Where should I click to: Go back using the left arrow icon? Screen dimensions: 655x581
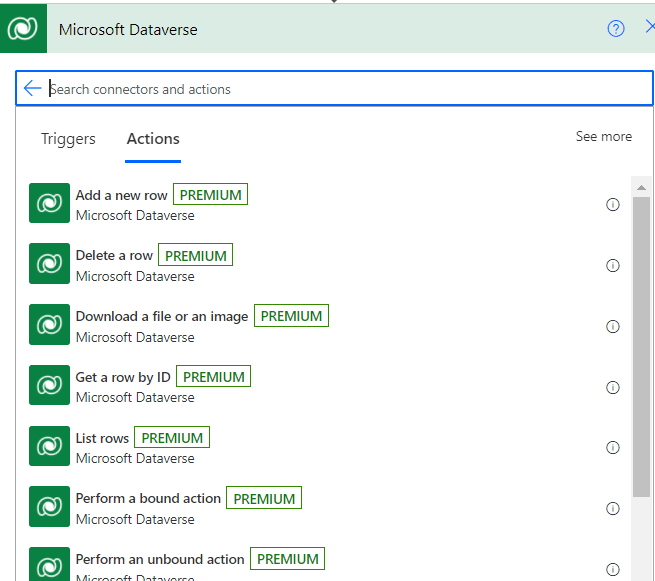tap(32, 89)
